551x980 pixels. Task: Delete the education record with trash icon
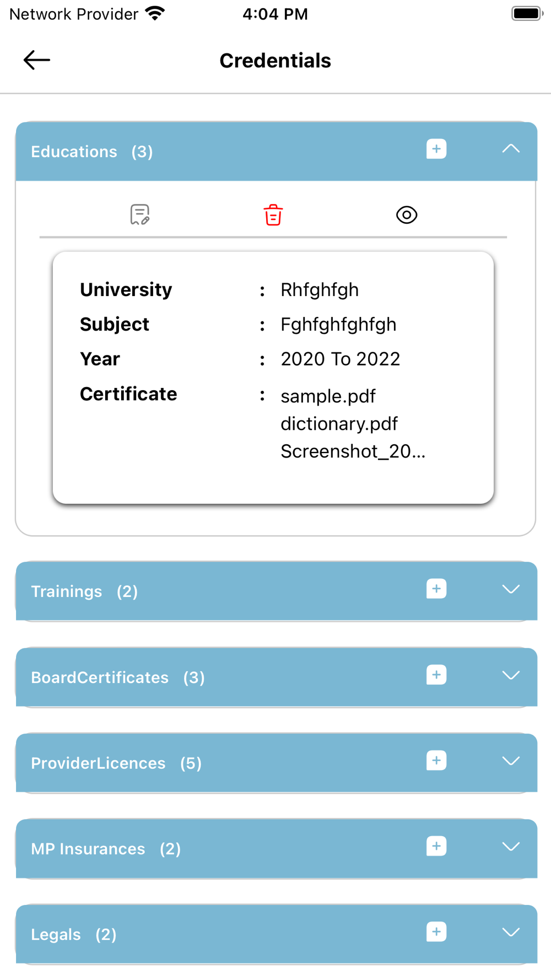pyautogui.click(x=273, y=215)
